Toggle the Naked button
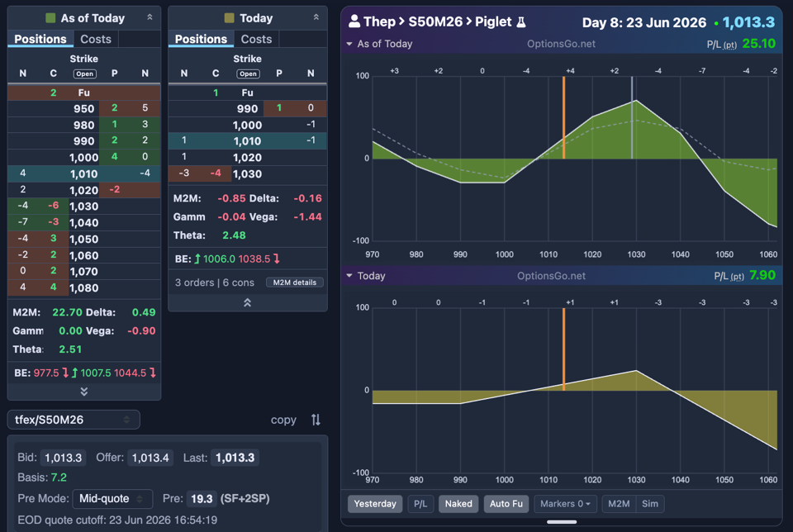Image resolution: width=793 pixels, height=532 pixels. coord(458,504)
